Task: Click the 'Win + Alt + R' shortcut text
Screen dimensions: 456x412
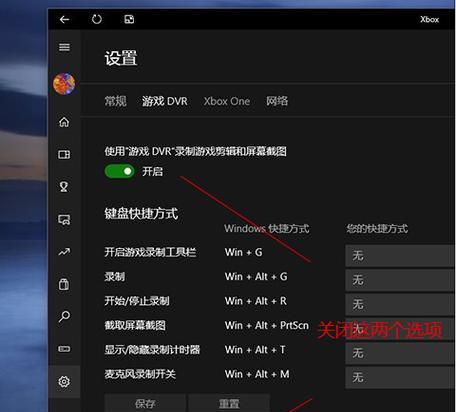Action: pos(256,301)
